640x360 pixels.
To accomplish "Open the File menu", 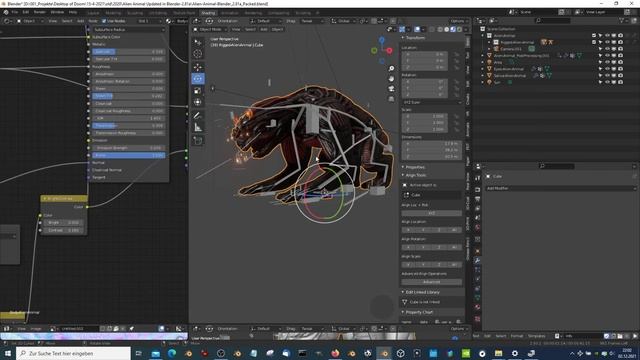I will (x=15, y=12).
